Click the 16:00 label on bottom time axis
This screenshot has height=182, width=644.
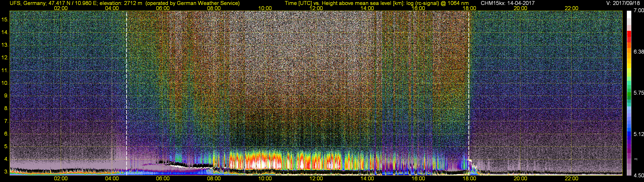point(418,179)
